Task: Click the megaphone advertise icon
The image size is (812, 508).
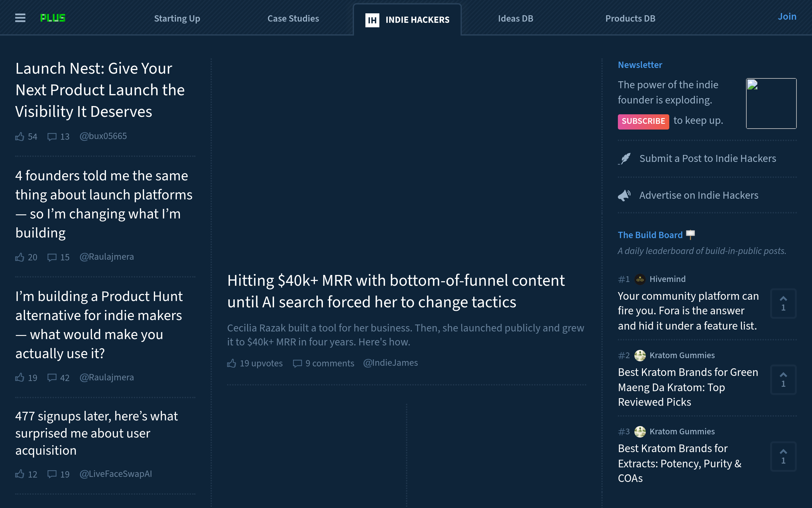Action: pos(625,195)
